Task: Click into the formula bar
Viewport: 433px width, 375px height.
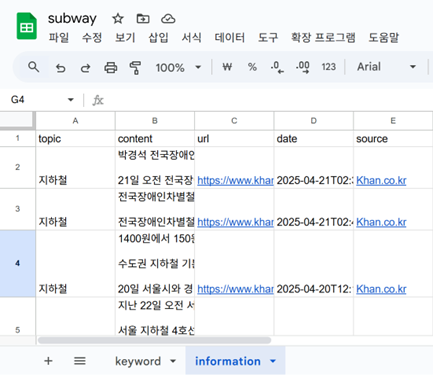Action: [267, 100]
